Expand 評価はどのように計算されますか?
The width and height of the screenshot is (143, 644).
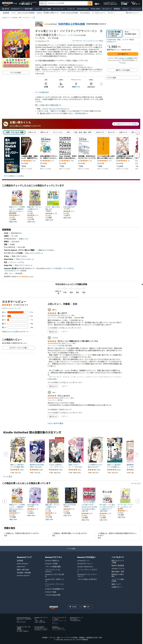15,331
